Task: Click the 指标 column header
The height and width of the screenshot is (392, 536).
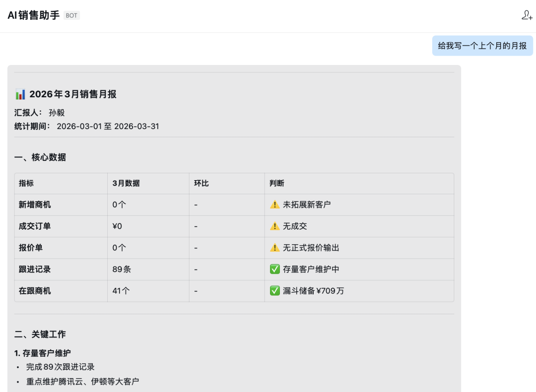Action: pyautogui.click(x=26, y=183)
